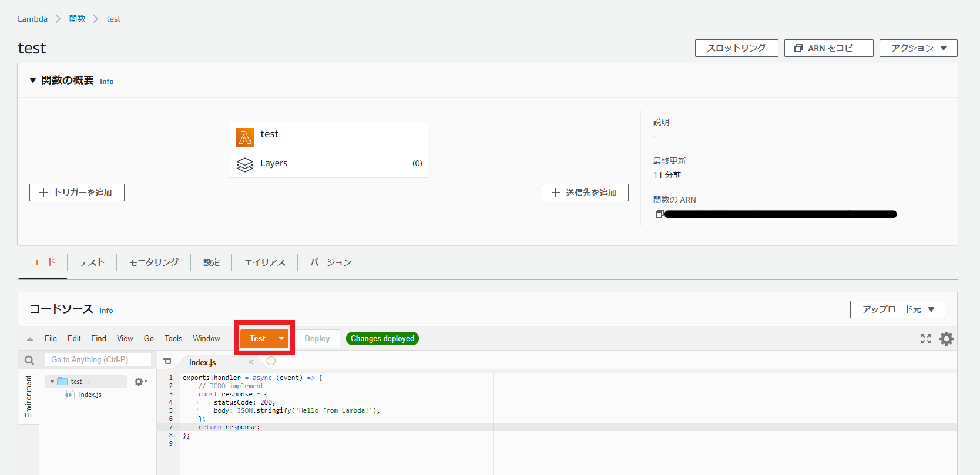This screenshot has width=980, height=475.
Task: Click the 11 分前 last updated value
Action: 667,175
